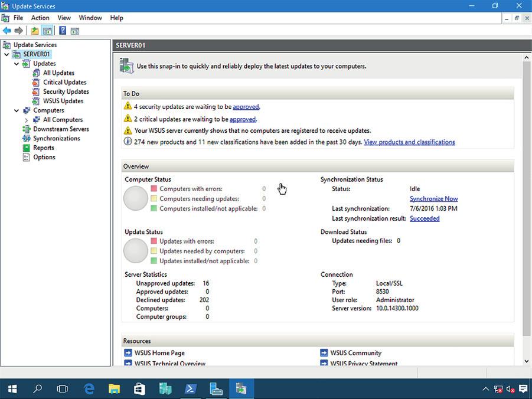Screen dimensions: 532x399
Task: Click the Port value 8530
Action: tap(383, 292)
